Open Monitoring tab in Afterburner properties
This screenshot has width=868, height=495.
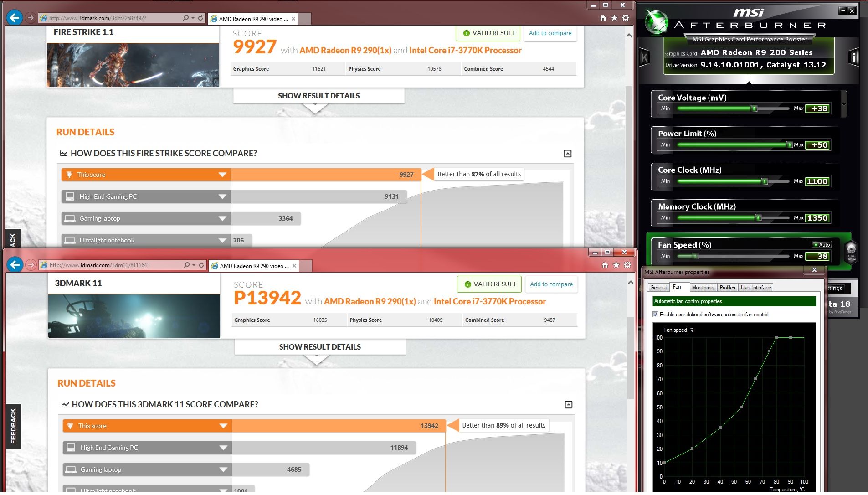point(703,288)
